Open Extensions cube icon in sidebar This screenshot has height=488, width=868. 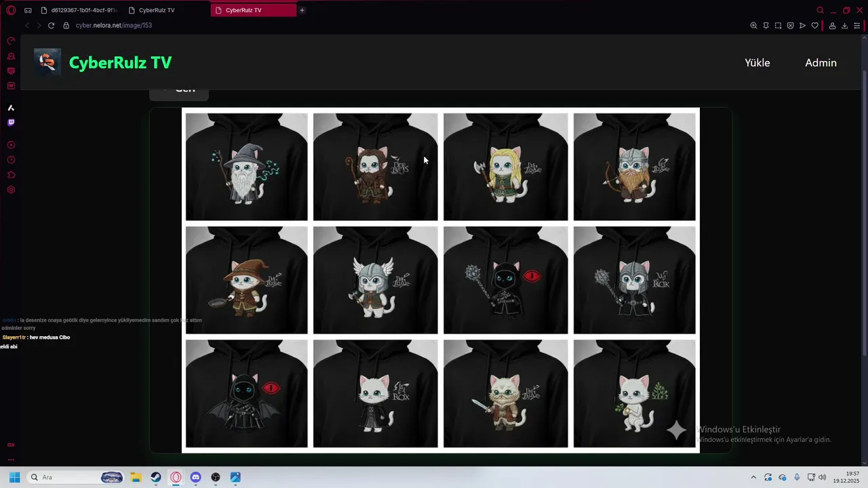pos(11,175)
